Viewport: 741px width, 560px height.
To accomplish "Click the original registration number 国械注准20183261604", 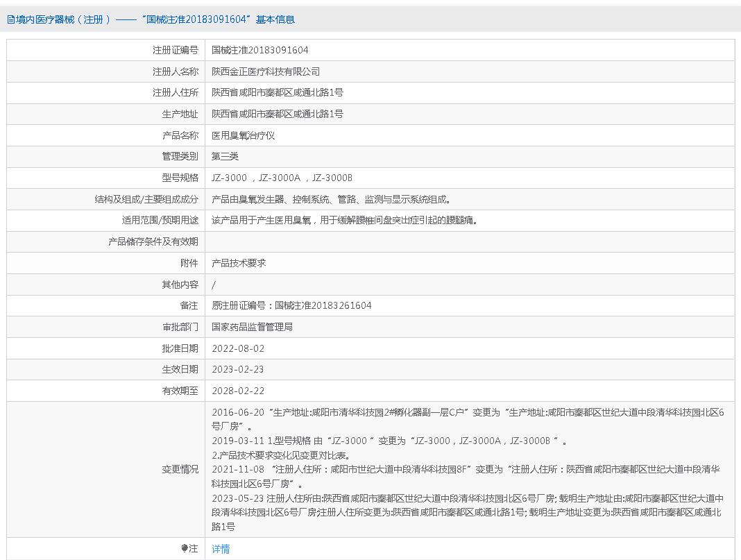I will click(323, 305).
